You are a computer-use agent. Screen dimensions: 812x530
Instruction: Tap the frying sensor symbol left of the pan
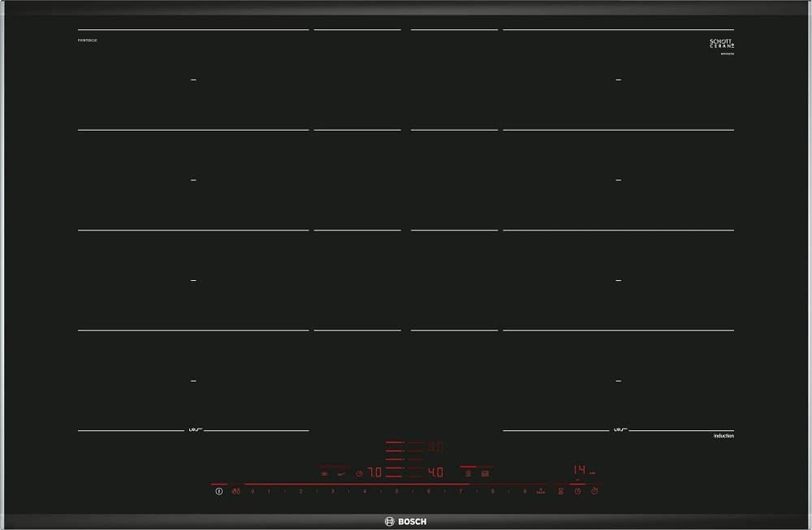click(324, 473)
